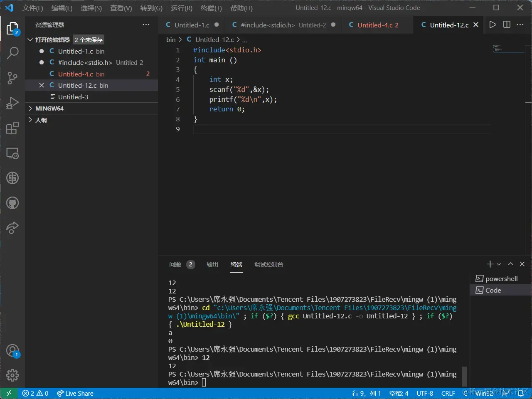This screenshot has height=399, width=532.
Task: Split the editor to the right
Action: pyautogui.click(x=507, y=25)
